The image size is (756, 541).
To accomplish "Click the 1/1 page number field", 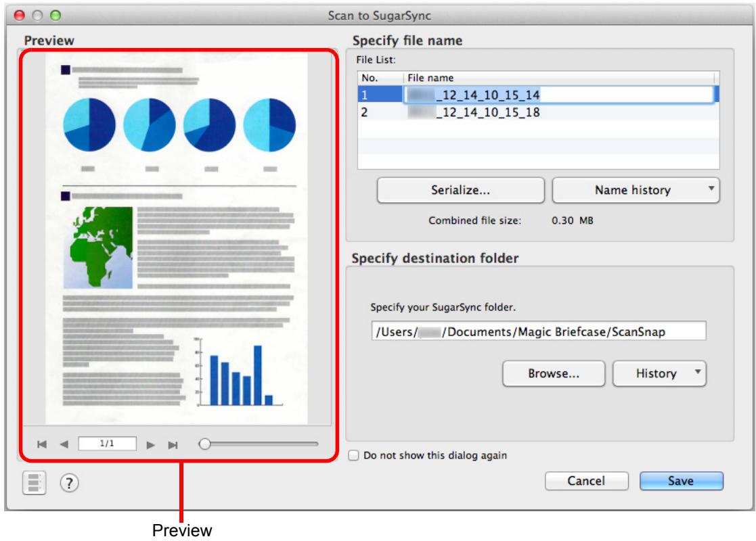I will [107, 443].
